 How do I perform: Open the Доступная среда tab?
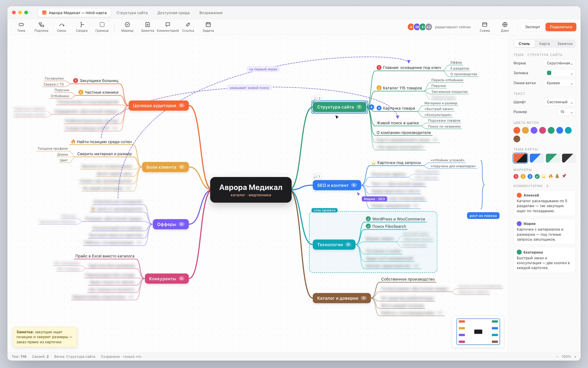click(x=173, y=13)
